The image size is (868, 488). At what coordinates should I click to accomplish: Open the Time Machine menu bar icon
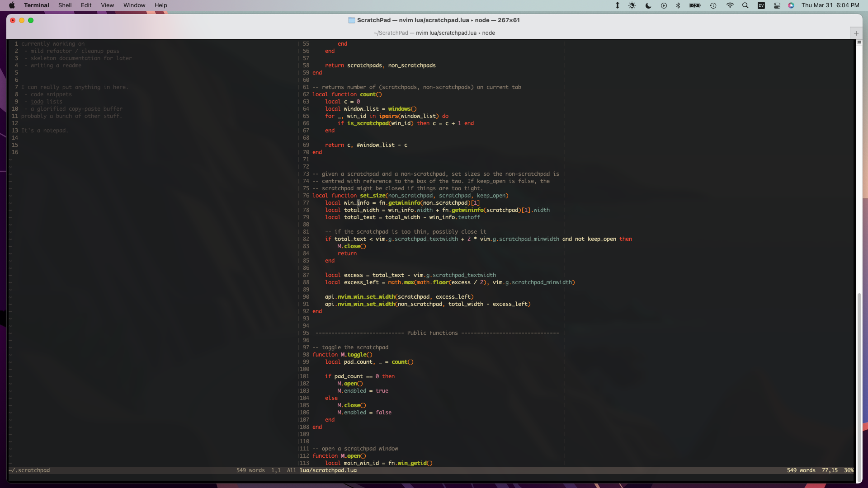[x=713, y=5]
